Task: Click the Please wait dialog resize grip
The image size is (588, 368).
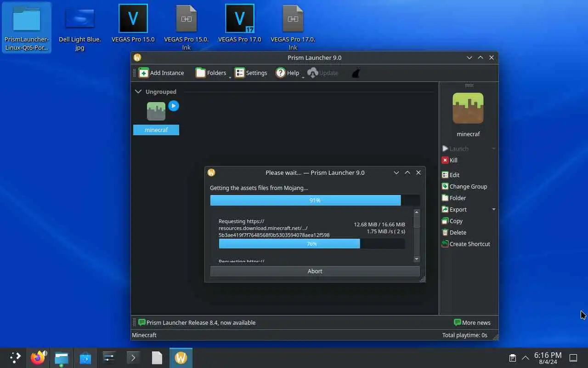Action: pyautogui.click(x=422, y=279)
